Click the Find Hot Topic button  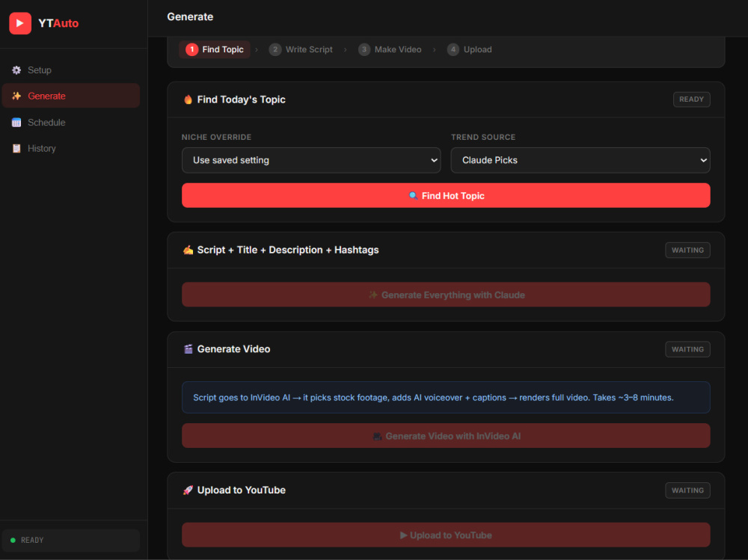click(446, 196)
